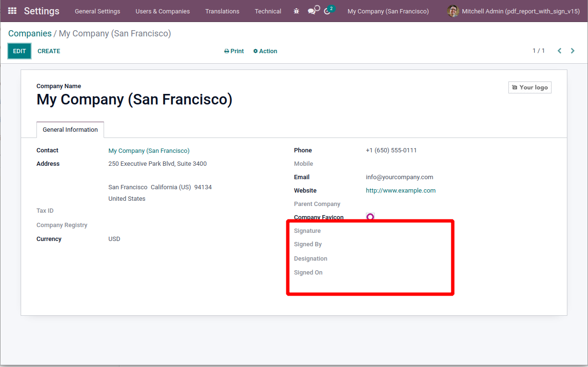
Task: Open the Translations menu
Action: (222, 11)
